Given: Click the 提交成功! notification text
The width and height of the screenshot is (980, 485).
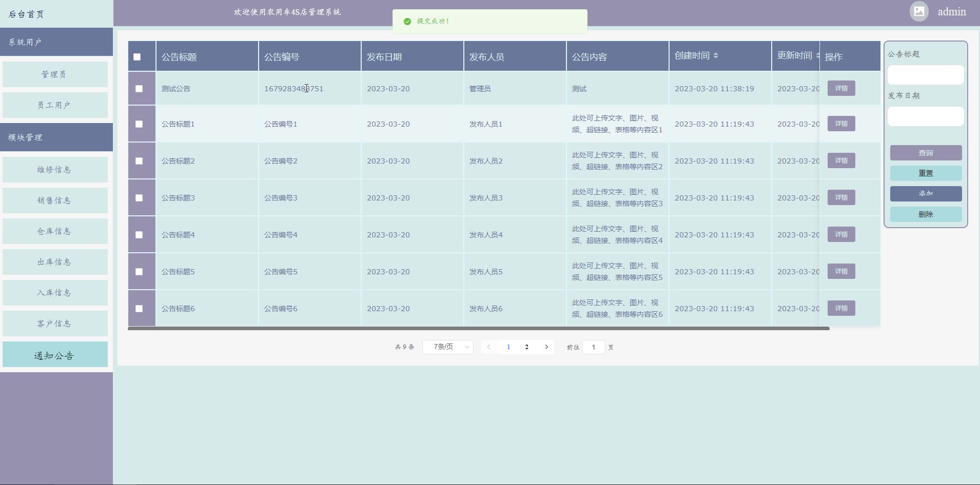Looking at the screenshot, I should point(433,22).
